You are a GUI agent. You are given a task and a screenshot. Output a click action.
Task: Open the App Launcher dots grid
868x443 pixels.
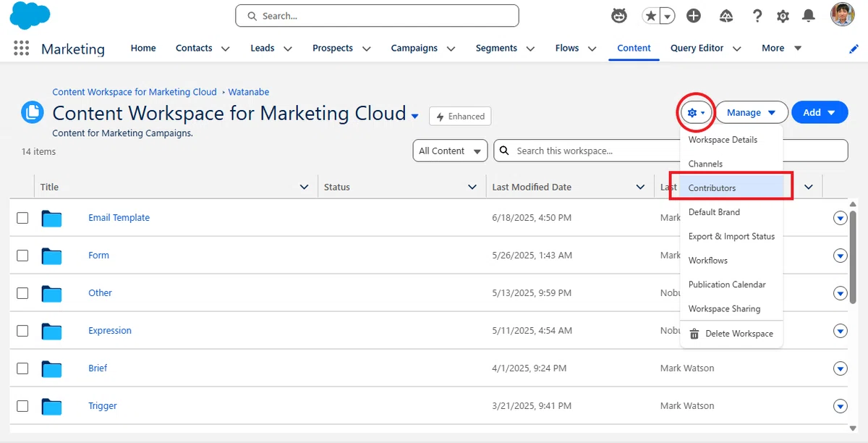click(x=22, y=48)
